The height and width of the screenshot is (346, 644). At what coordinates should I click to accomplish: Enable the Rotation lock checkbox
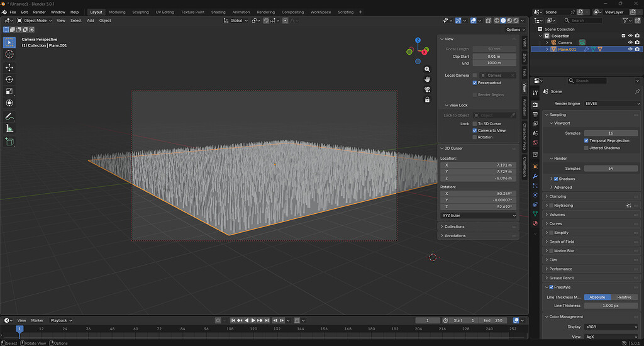[475, 137]
